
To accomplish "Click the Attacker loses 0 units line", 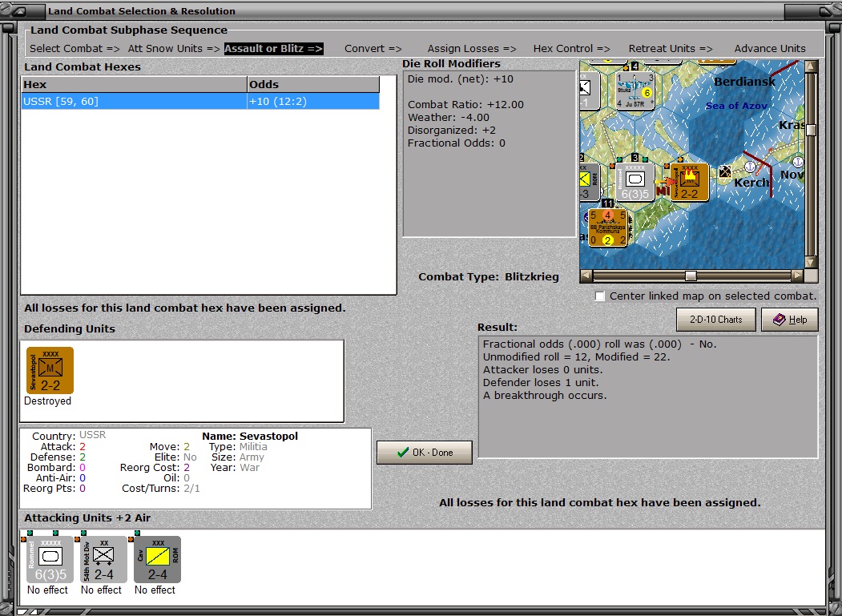I will pos(542,370).
